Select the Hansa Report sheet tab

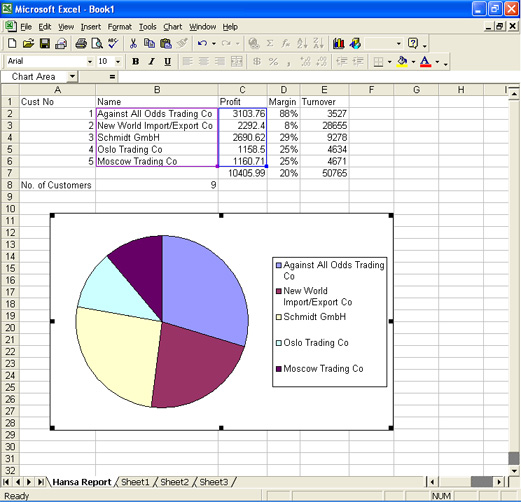click(x=82, y=482)
